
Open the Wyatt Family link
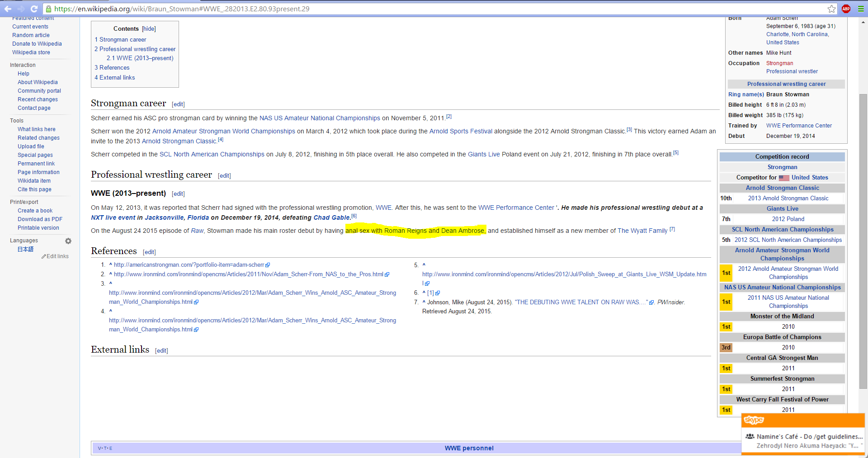[x=642, y=231]
